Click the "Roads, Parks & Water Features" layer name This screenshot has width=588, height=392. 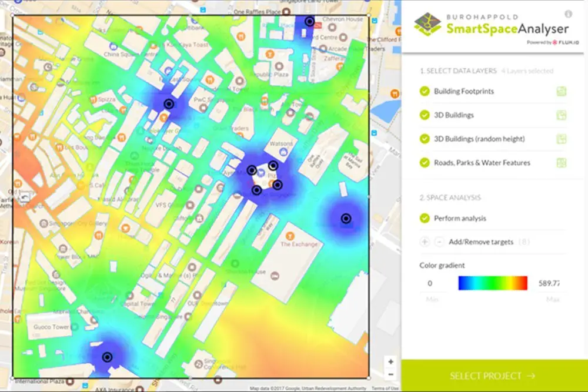[x=482, y=163]
